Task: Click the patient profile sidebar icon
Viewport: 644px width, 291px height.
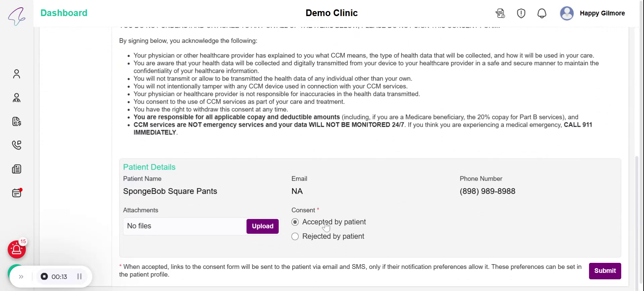Action: [16, 74]
